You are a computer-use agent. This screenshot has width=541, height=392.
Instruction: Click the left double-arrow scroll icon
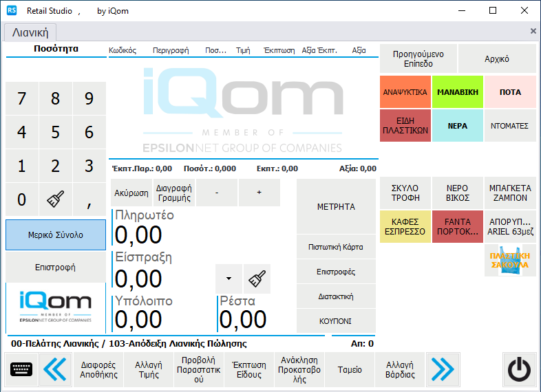click(55, 370)
